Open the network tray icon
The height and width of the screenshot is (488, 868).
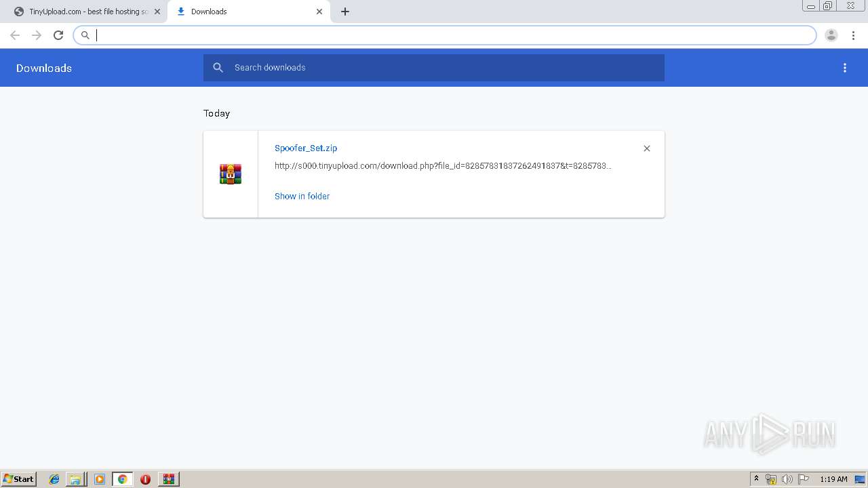[x=771, y=479]
